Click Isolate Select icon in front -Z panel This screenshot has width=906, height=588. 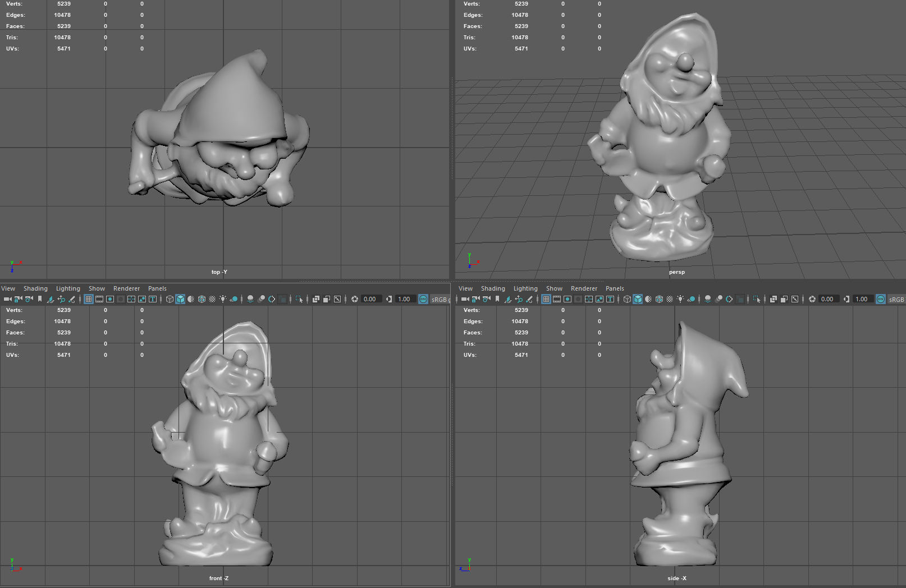[299, 299]
